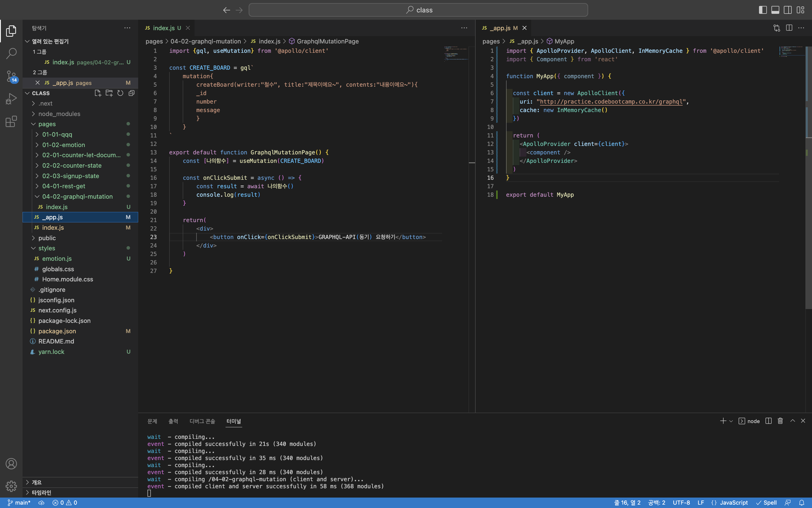Expand the 타임라인 section
Image resolution: width=812 pixels, height=508 pixels.
pyautogui.click(x=80, y=492)
